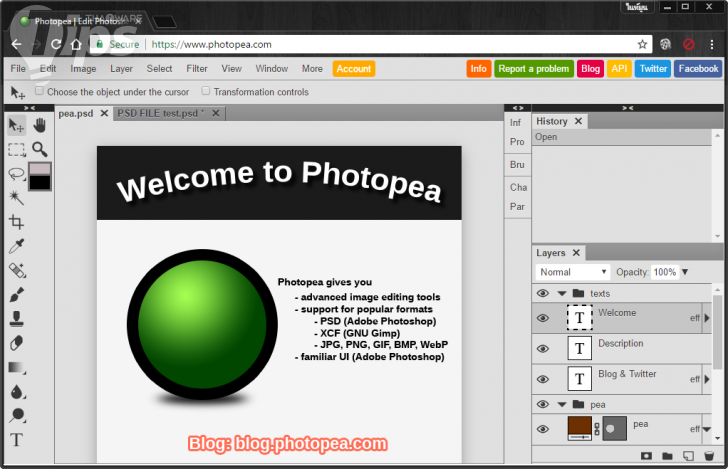Click the Report a problem button

[534, 69]
